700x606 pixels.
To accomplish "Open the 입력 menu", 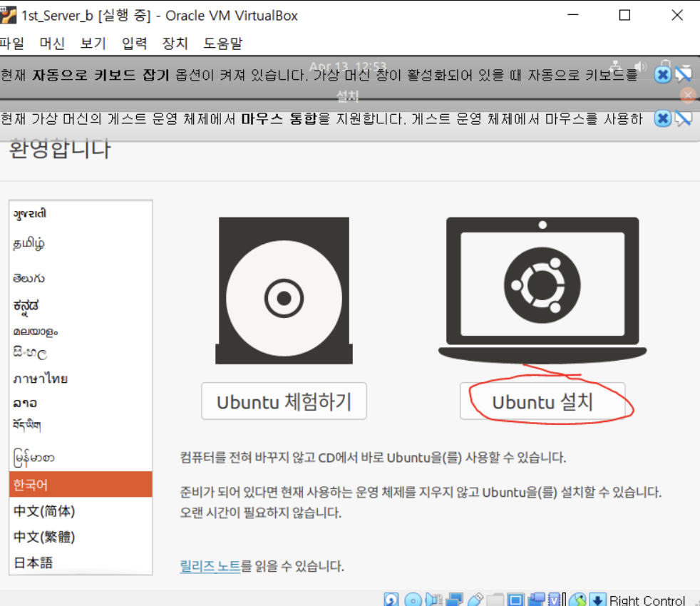I will pyautogui.click(x=135, y=43).
